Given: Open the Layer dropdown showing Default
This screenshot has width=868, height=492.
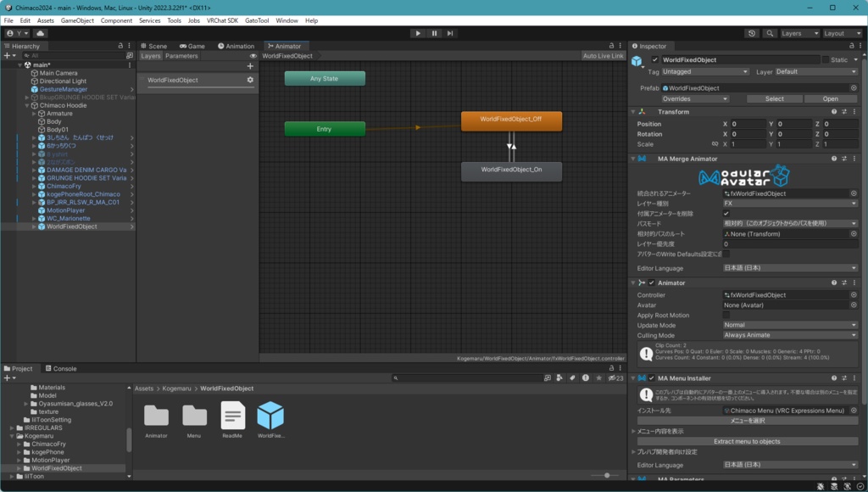Looking at the screenshot, I should pos(816,71).
